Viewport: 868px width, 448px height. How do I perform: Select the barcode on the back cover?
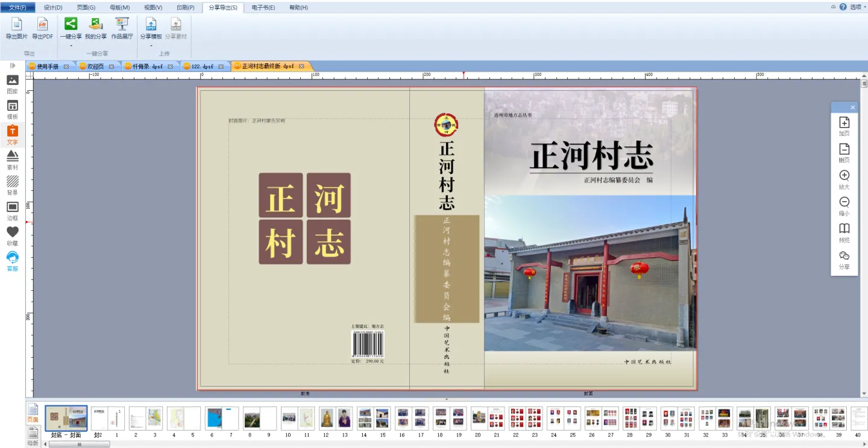[x=368, y=344]
